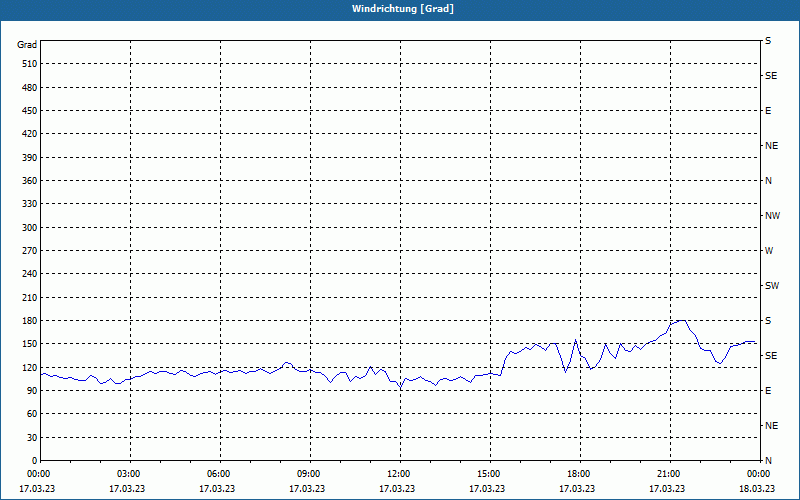The image size is (800, 500).
Task: Click the N compass label beside the 360 gridline
Action: 768,181
